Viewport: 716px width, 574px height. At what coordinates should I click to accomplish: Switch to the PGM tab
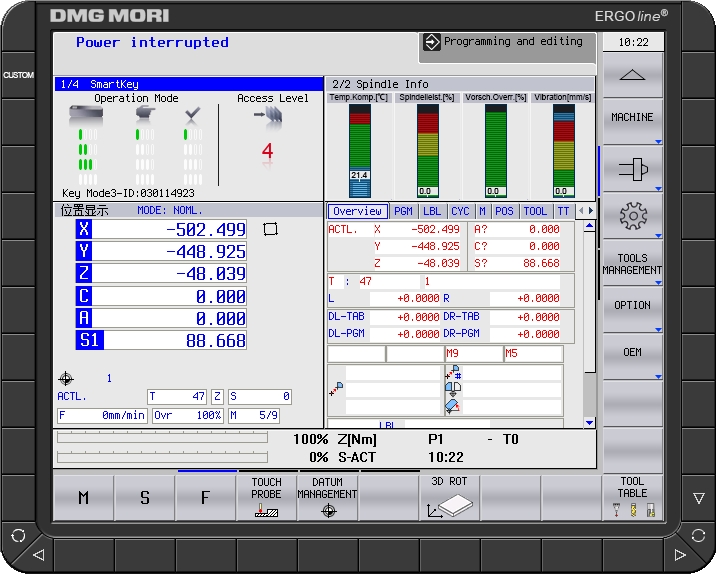point(403,211)
